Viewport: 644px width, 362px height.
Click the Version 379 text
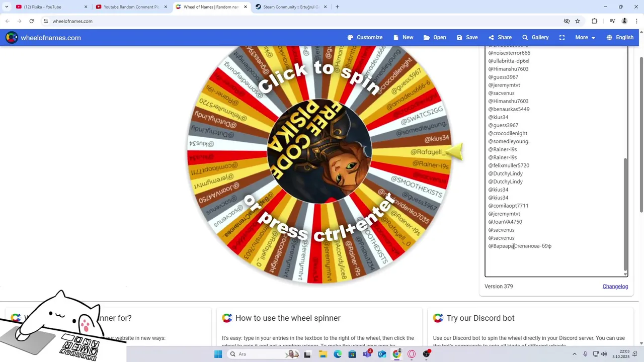click(499, 287)
